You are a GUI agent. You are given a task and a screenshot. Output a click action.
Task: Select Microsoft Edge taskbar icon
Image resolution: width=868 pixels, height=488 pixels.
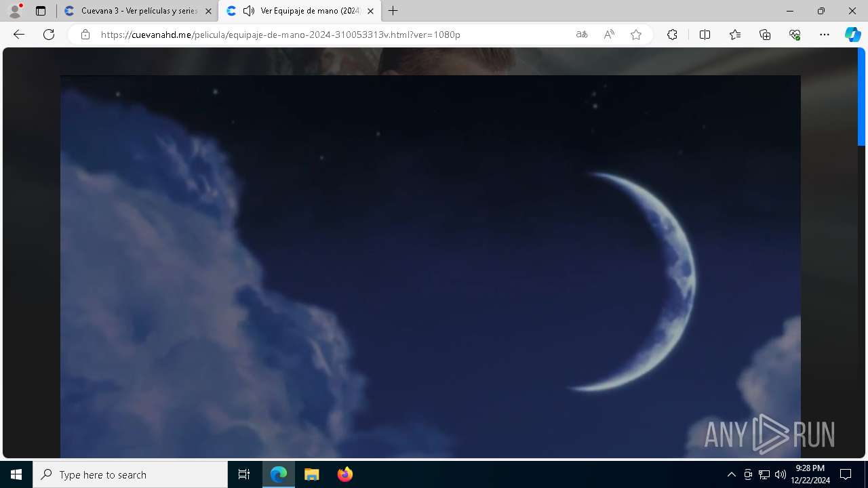click(x=279, y=474)
